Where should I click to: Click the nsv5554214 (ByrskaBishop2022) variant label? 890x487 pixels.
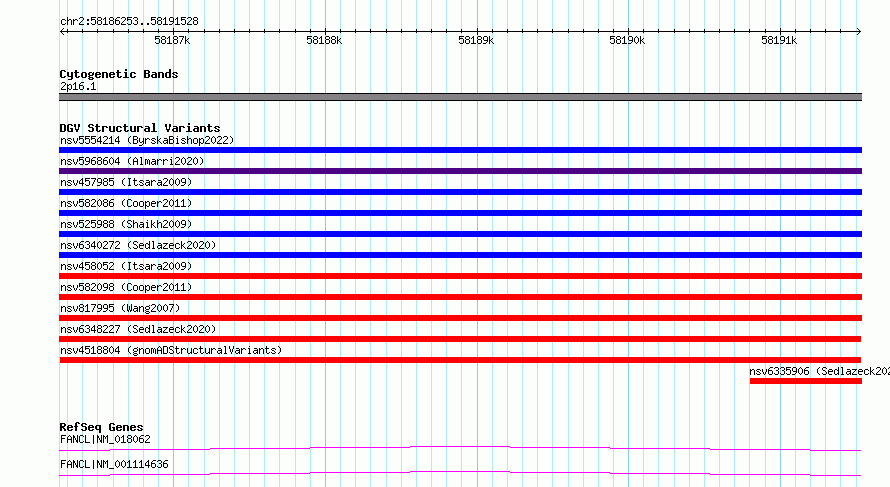pyautogui.click(x=147, y=140)
